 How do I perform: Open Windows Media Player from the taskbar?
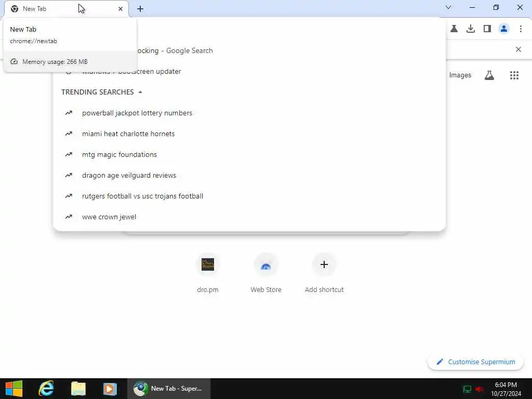(110, 389)
